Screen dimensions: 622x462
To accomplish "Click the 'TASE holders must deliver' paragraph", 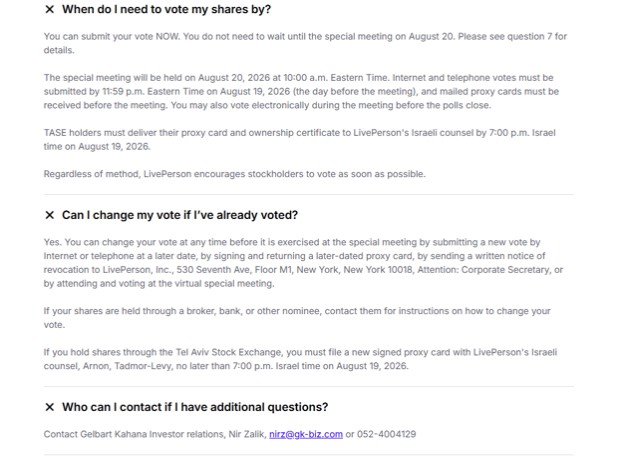I will (x=299, y=140).
